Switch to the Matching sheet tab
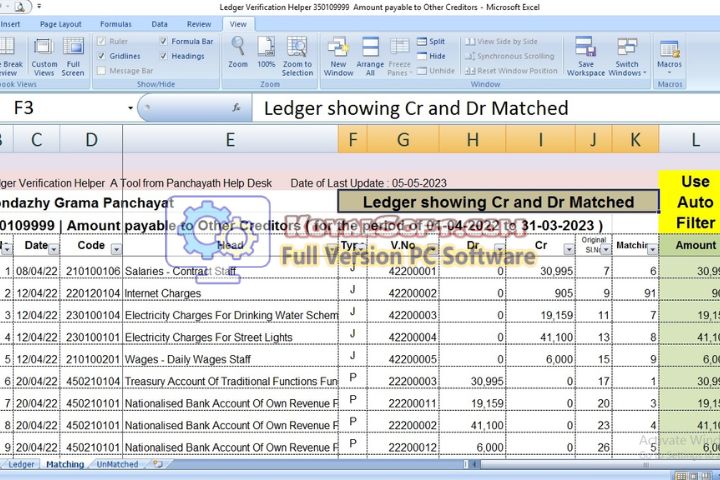Viewport: 720px width, 480px height. [65, 464]
